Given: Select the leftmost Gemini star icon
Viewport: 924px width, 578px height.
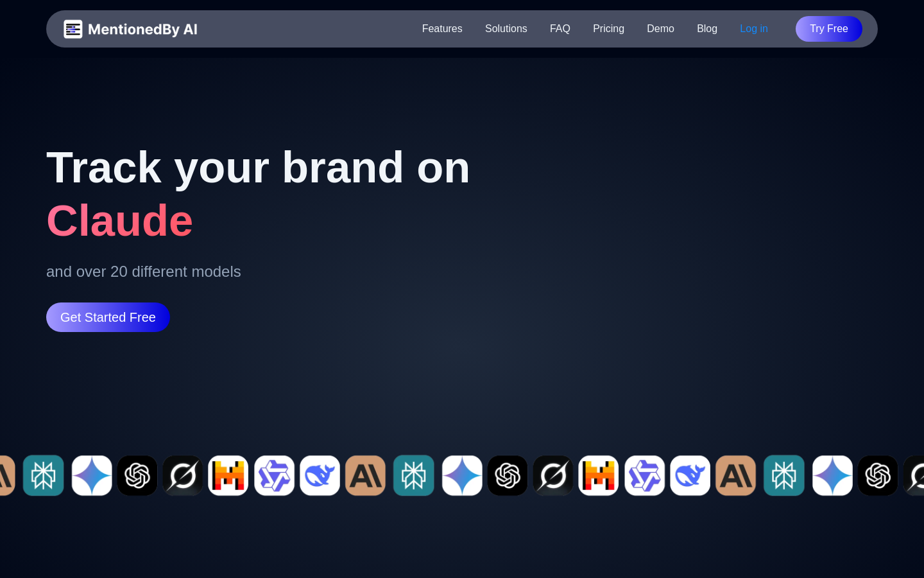Looking at the screenshot, I should coord(92,476).
